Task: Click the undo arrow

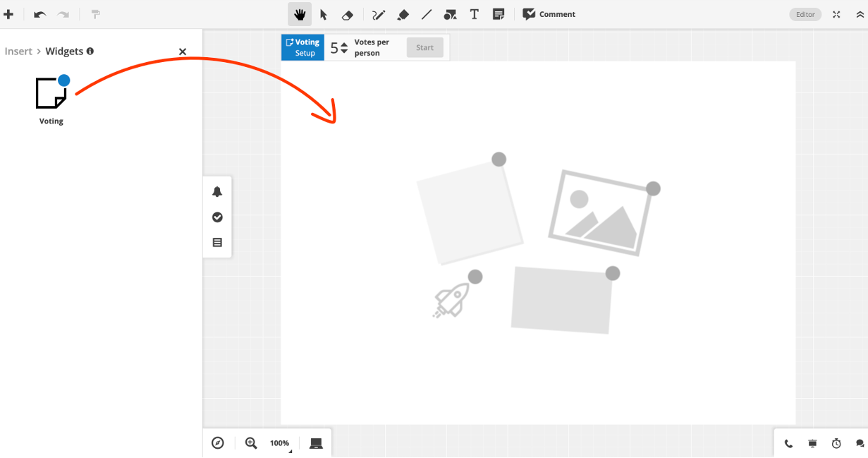Action: point(39,14)
